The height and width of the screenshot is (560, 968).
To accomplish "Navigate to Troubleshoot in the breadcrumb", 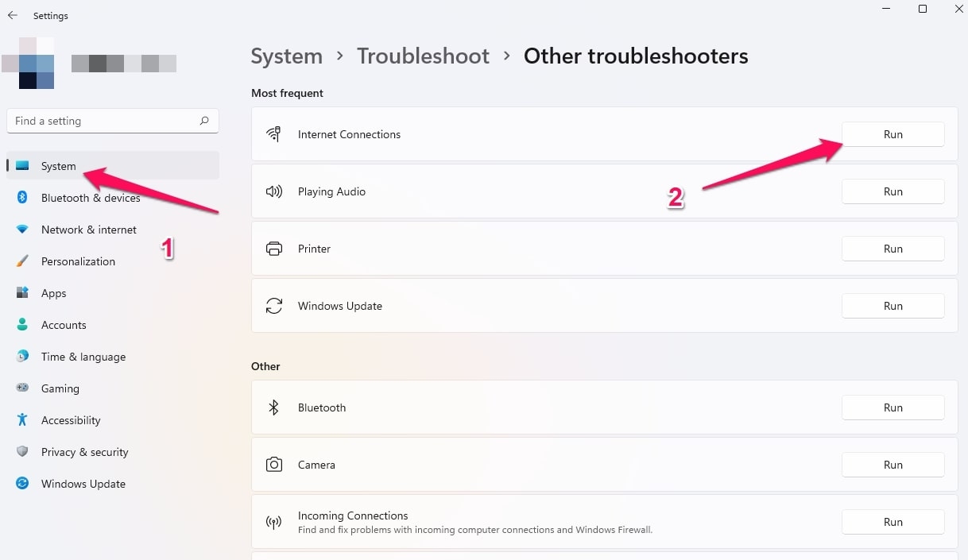I will [x=423, y=56].
